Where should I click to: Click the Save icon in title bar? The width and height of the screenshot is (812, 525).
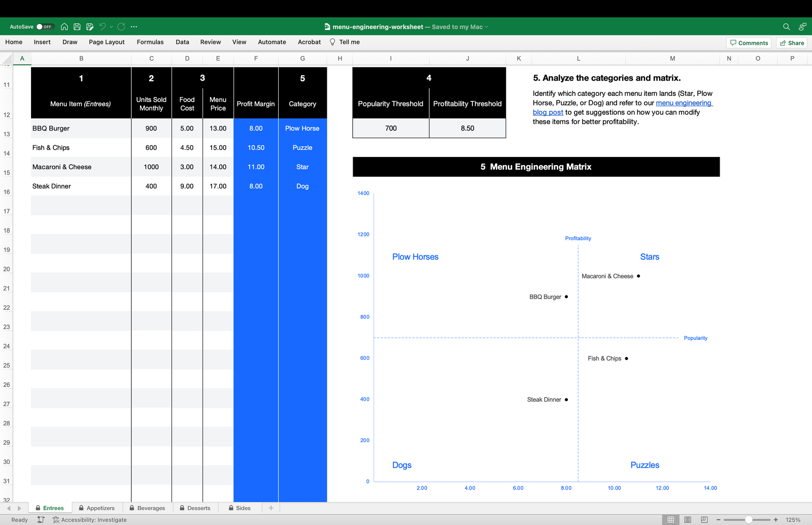tap(77, 27)
